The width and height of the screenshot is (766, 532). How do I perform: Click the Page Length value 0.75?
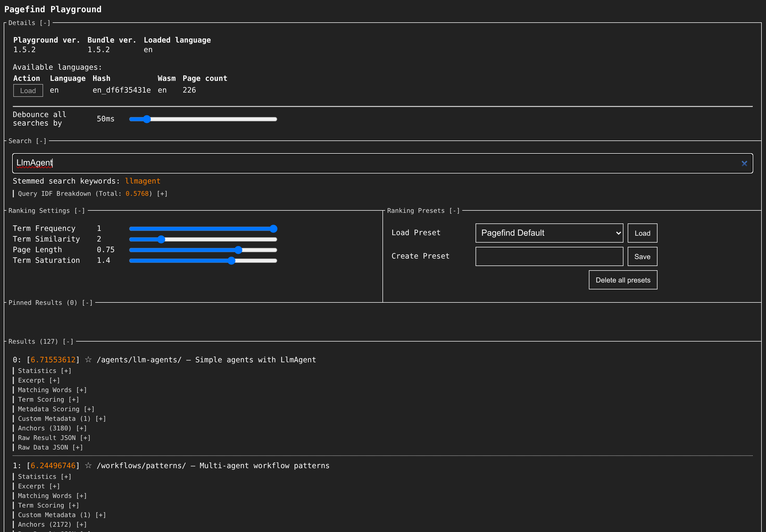(x=106, y=250)
